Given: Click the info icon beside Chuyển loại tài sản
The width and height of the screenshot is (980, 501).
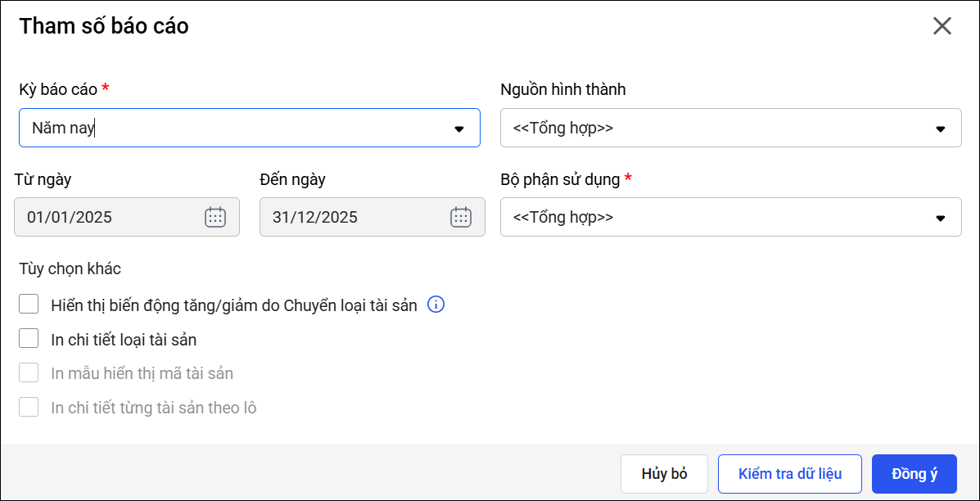Looking at the screenshot, I should 436,305.
